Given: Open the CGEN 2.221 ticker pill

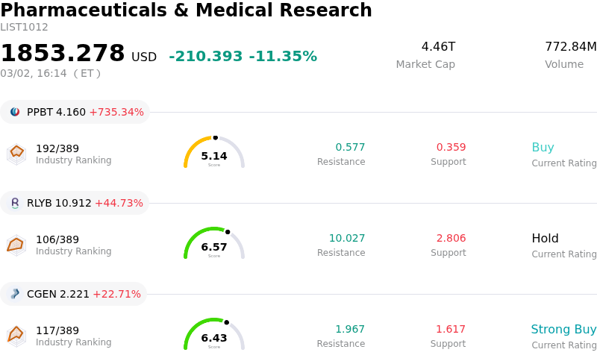Looking at the screenshot, I should [73, 294].
